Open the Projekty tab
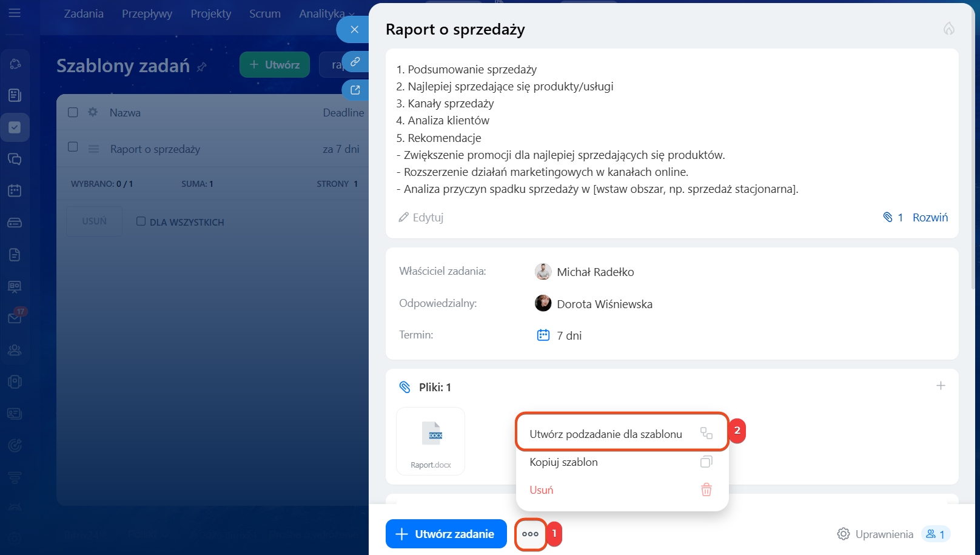Image resolution: width=980 pixels, height=555 pixels. 211,13
